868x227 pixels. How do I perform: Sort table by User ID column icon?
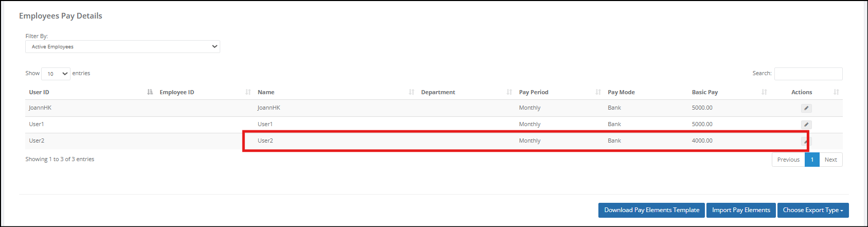point(150,92)
